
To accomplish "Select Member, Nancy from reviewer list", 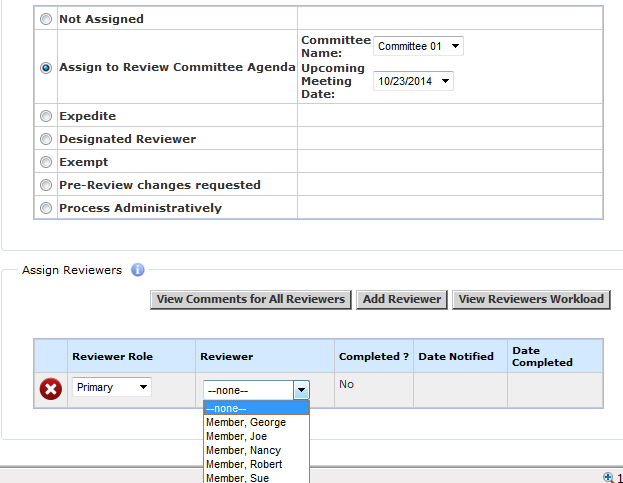I will 256,450.
